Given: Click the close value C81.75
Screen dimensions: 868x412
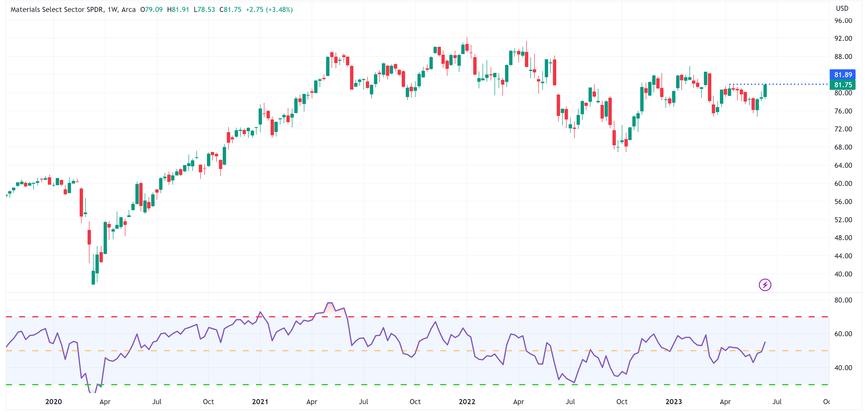Looking at the screenshot, I should [x=230, y=9].
